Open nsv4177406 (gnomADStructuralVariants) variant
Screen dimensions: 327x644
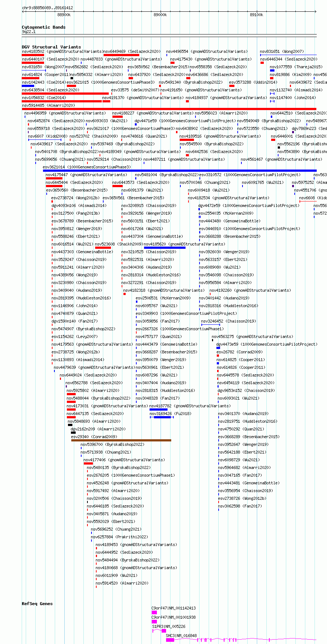tap(124, 460)
